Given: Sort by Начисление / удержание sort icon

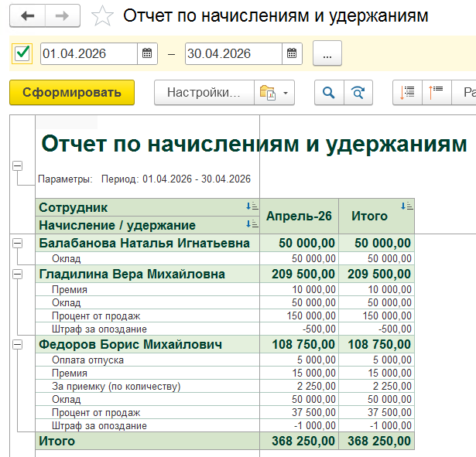Looking at the screenshot, I should (252, 224).
